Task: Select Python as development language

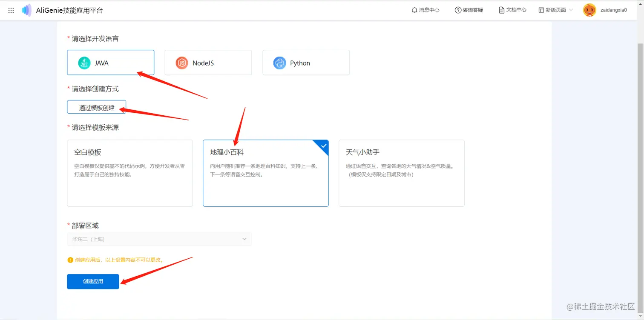Action: (x=306, y=63)
